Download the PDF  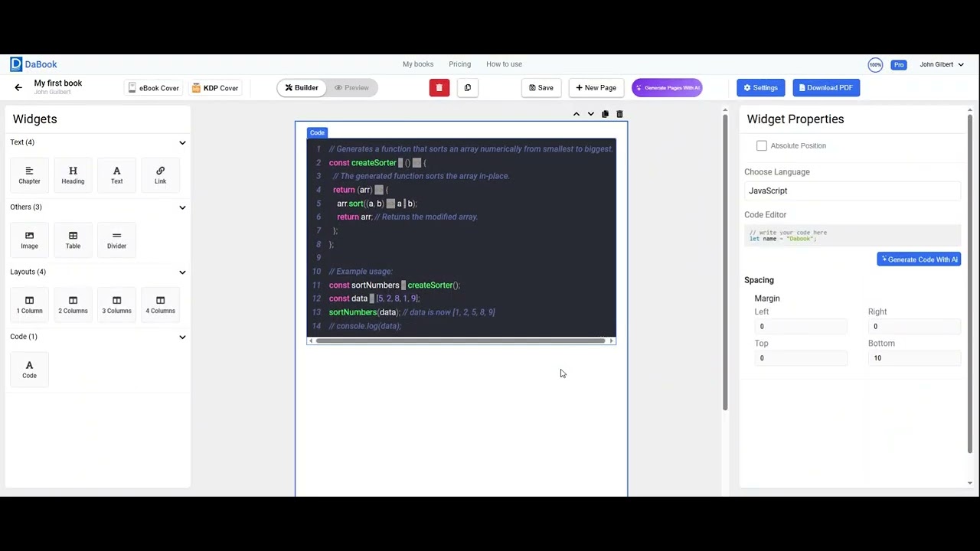[826, 88]
